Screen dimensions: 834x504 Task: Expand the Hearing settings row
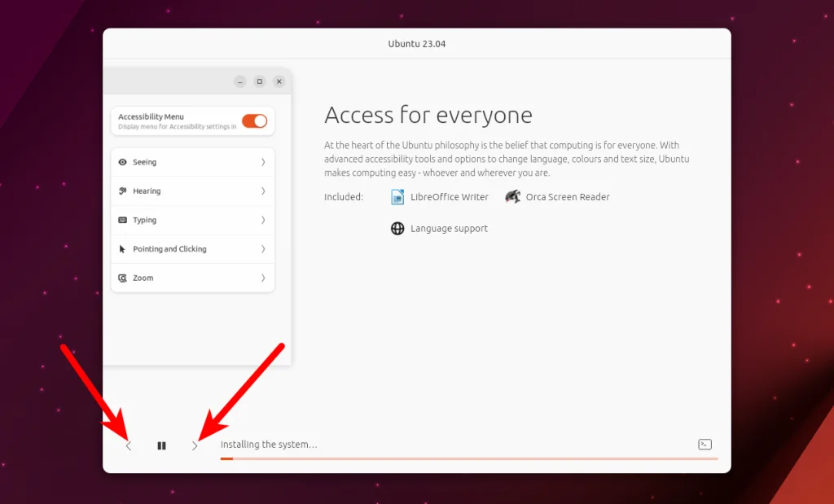[x=264, y=191]
